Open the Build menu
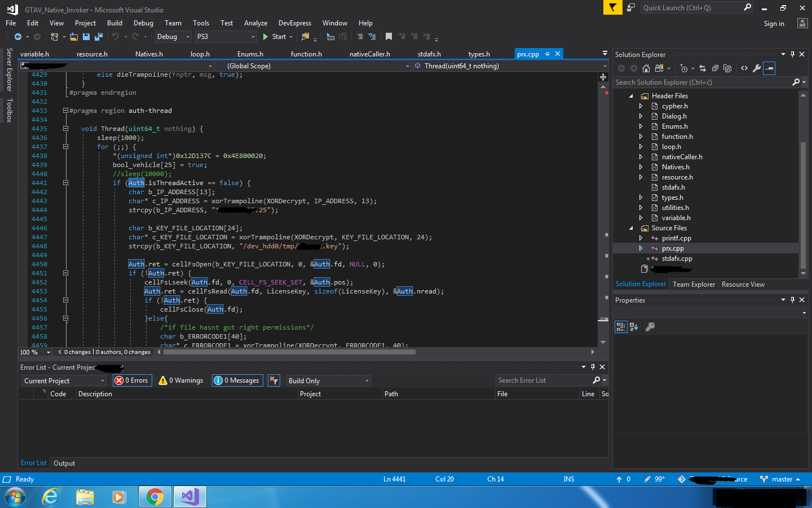The height and width of the screenshot is (508, 812). [x=114, y=23]
